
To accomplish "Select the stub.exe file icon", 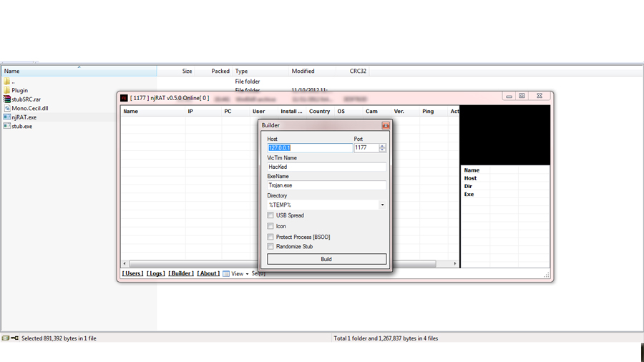I will (7, 126).
